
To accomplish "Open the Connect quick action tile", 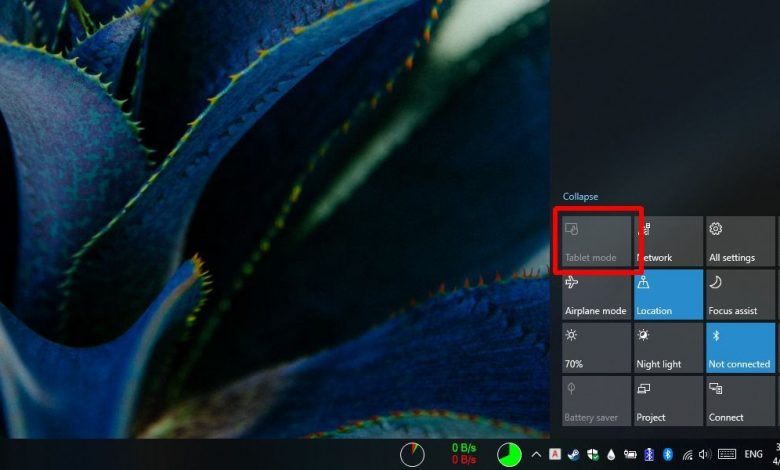I will (x=740, y=401).
